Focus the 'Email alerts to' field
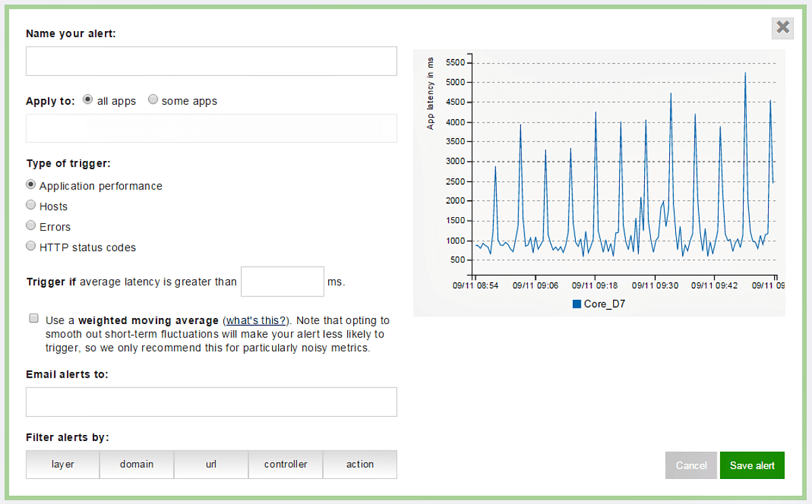Screen dimensions: 812x504 [x=211, y=402]
